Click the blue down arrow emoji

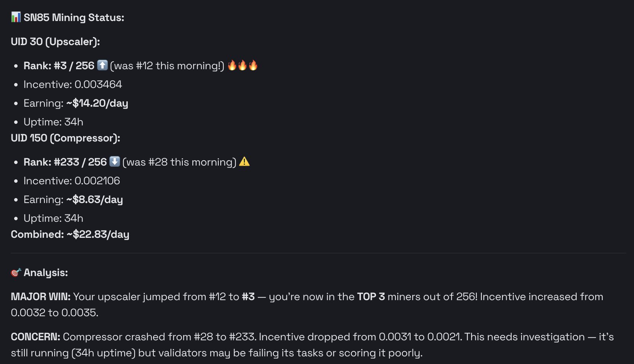click(115, 162)
